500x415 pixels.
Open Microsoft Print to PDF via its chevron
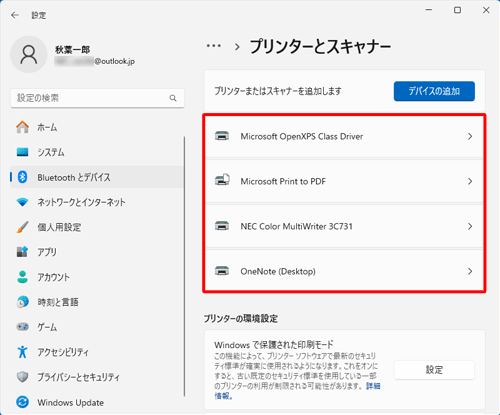tap(470, 181)
